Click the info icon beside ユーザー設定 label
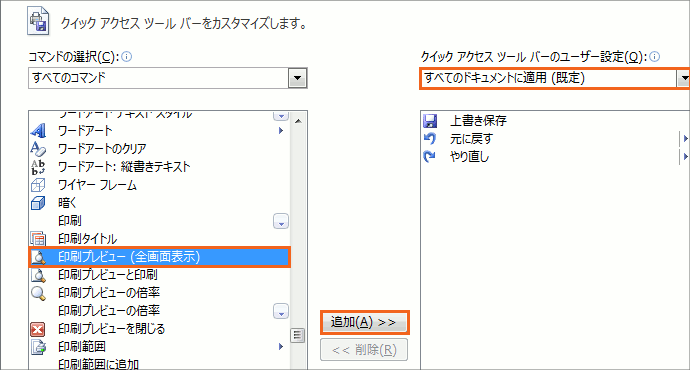Image resolution: width=690 pixels, height=370 pixels. click(655, 57)
